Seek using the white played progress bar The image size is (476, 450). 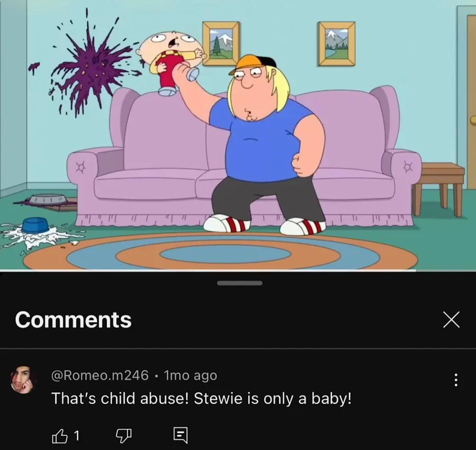pos(208,270)
